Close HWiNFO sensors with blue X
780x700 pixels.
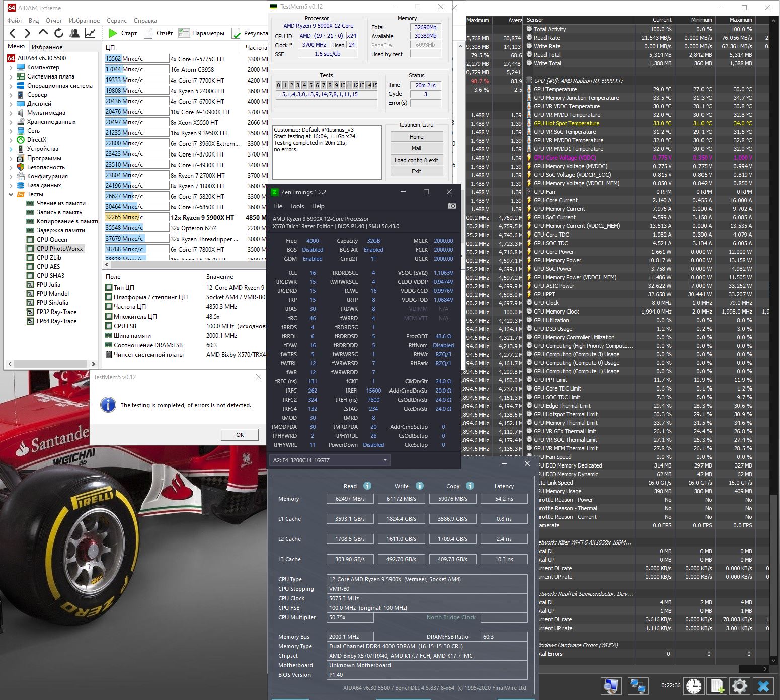pyautogui.click(x=763, y=686)
